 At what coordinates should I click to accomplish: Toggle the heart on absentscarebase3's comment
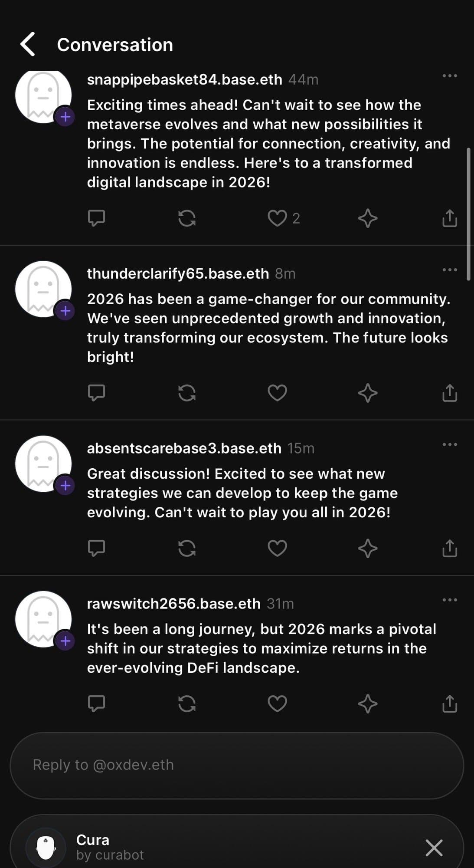click(x=278, y=549)
